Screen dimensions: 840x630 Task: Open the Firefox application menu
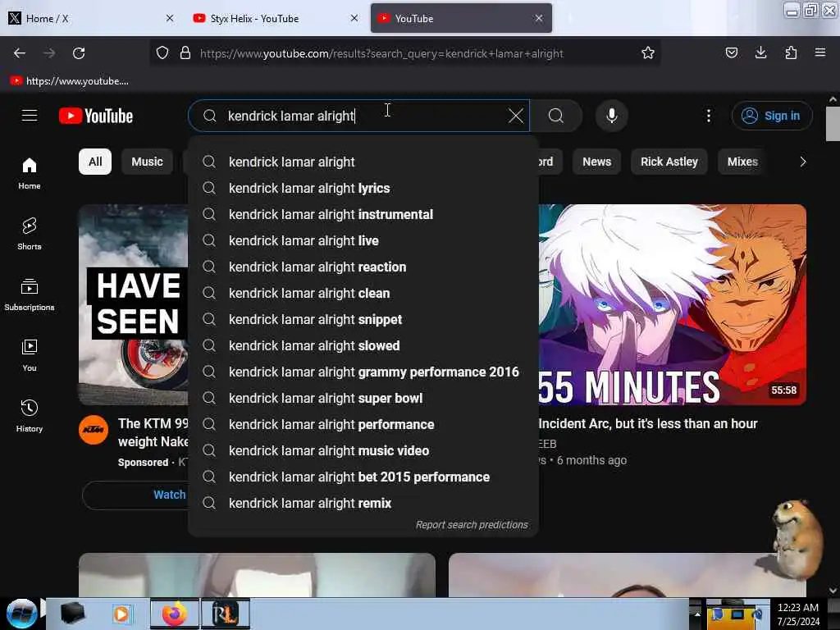tap(819, 52)
